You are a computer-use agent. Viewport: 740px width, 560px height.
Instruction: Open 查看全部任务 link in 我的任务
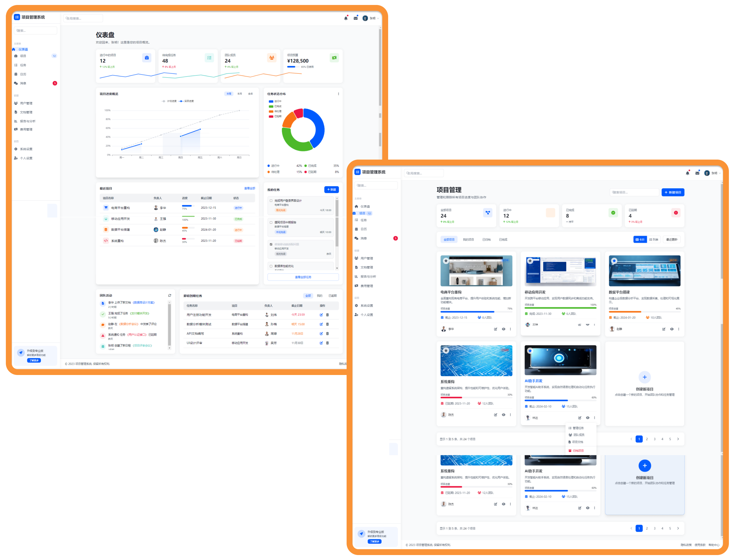point(303,277)
